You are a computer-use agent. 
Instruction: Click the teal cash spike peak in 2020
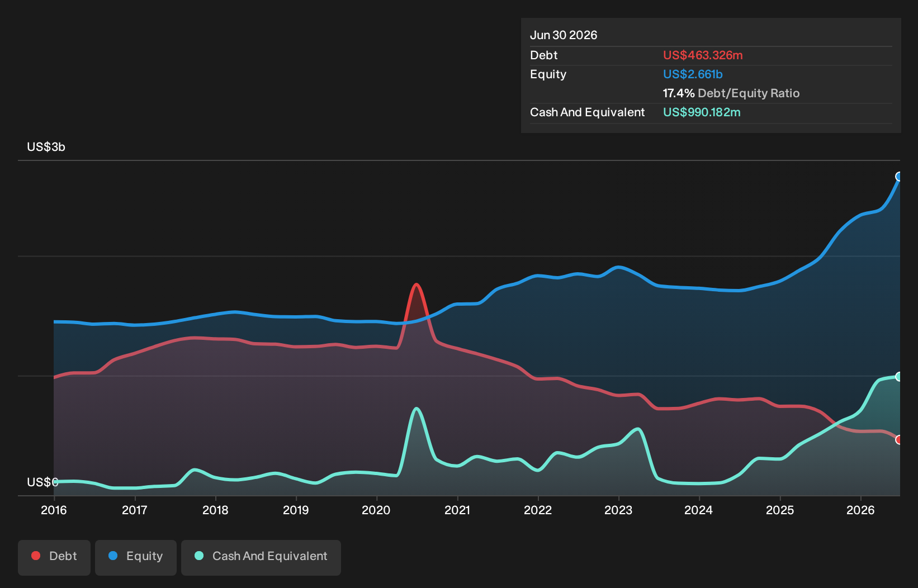pyautogui.click(x=416, y=409)
